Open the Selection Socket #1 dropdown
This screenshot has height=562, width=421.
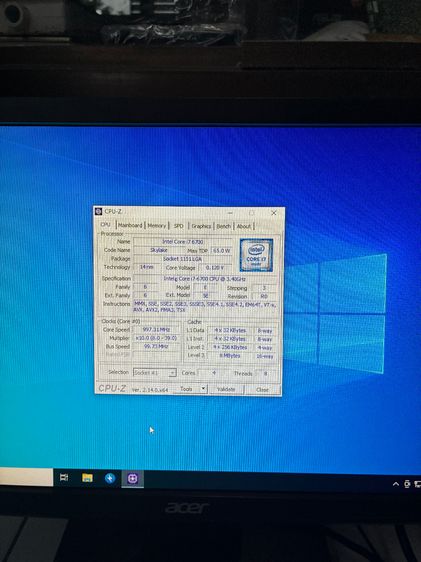[x=154, y=373]
